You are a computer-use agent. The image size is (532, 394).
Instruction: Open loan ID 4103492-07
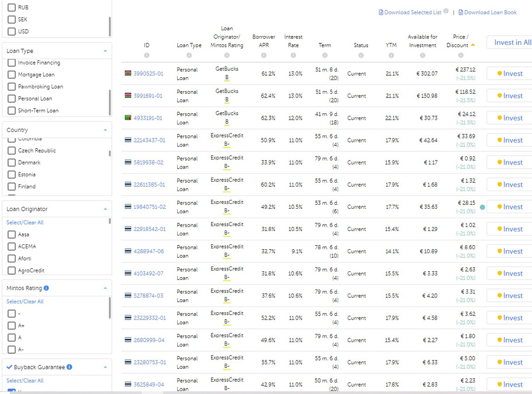click(x=148, y=273)
